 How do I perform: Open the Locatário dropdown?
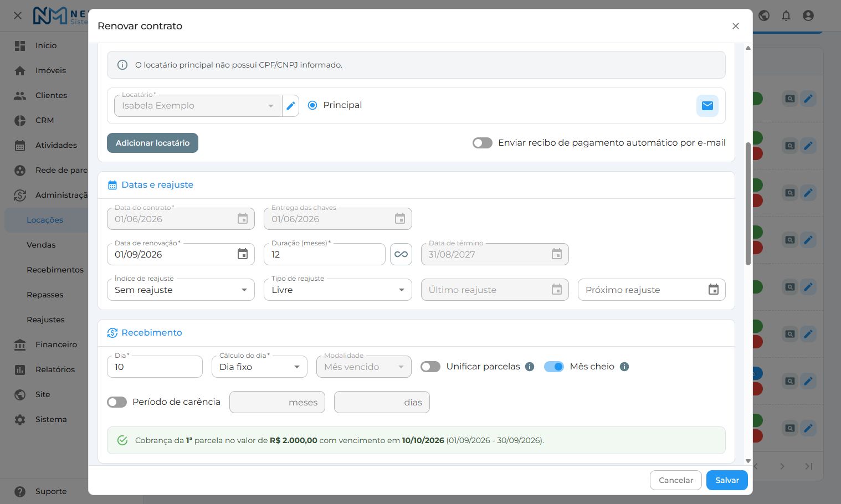pyautogui.click(x=198, y=106)
